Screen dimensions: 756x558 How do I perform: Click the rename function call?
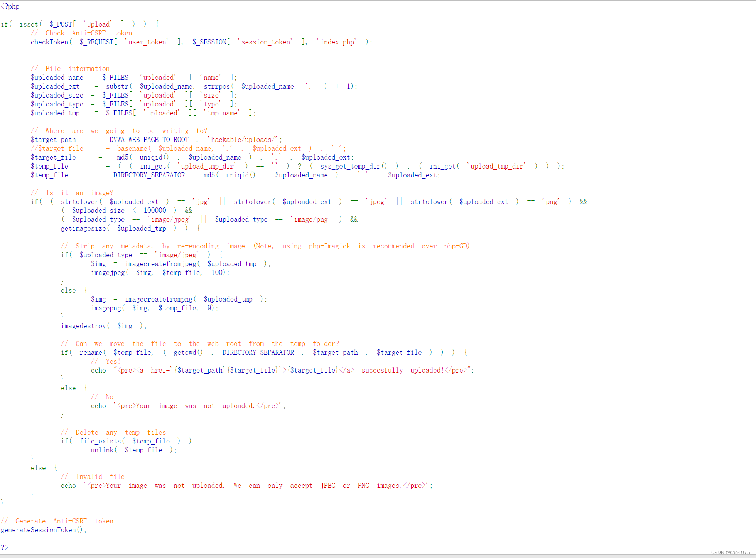[91, 352]
